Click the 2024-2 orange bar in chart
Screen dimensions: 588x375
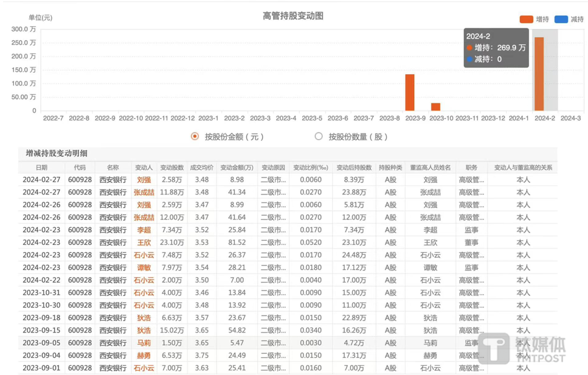[539, 74]
